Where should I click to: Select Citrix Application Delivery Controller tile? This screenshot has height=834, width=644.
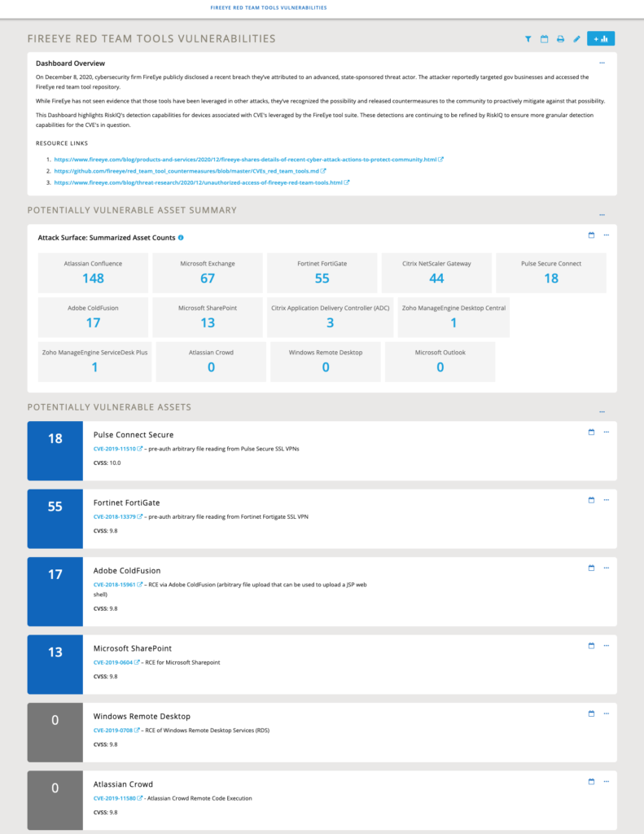(331, 318)
